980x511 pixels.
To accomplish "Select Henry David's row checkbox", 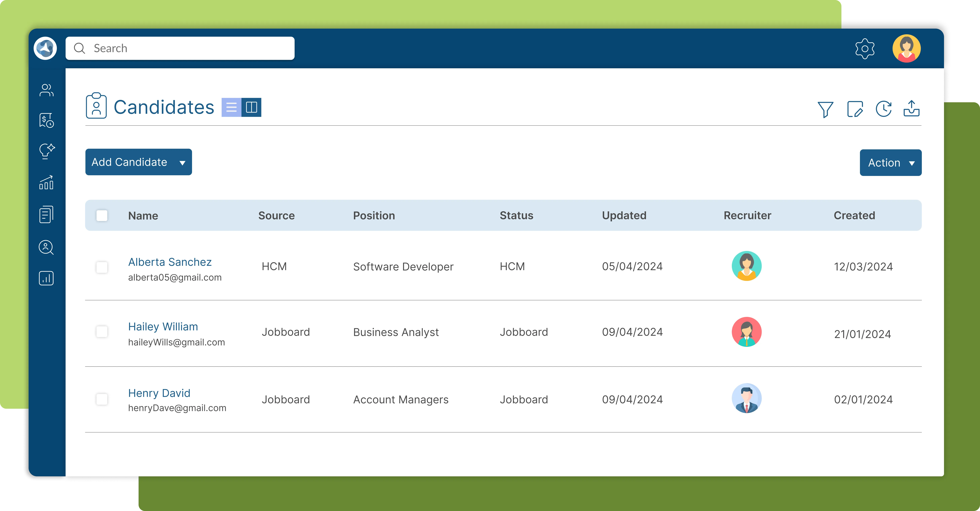I will point(102,399).
